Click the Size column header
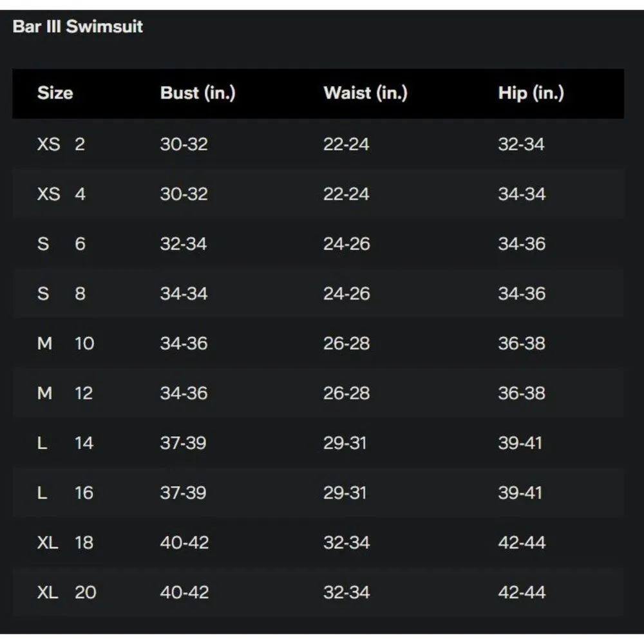644x644 pixels. pyautogui.click(x=55, y=93)
